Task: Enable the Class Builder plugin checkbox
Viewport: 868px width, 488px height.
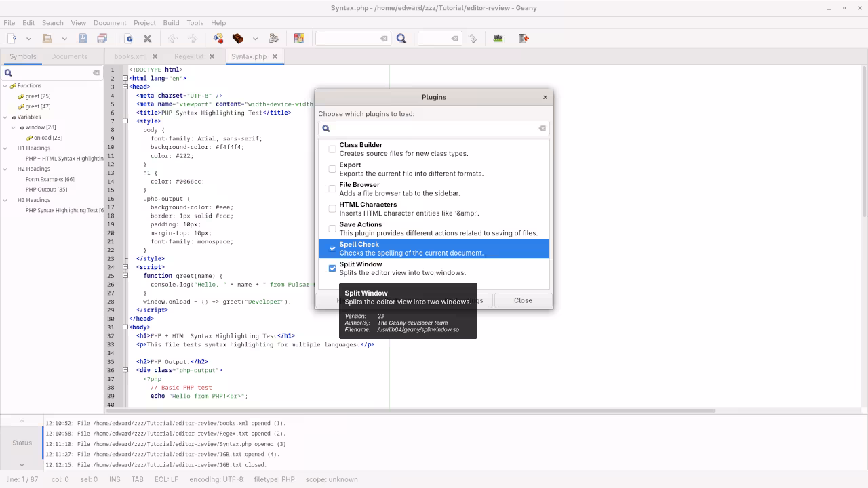Action: 332,148
